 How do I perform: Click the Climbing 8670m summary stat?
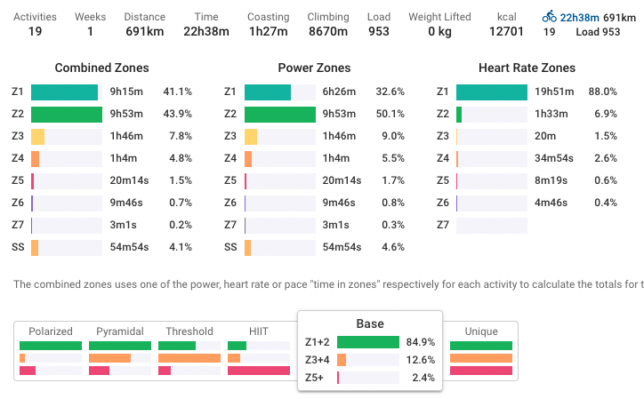[328, 24]
